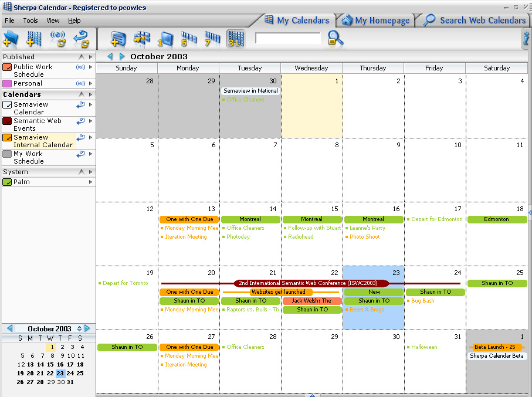Switch to the Search Web Calendars tab
Screen dimensions: 532x397
(475, 21)
